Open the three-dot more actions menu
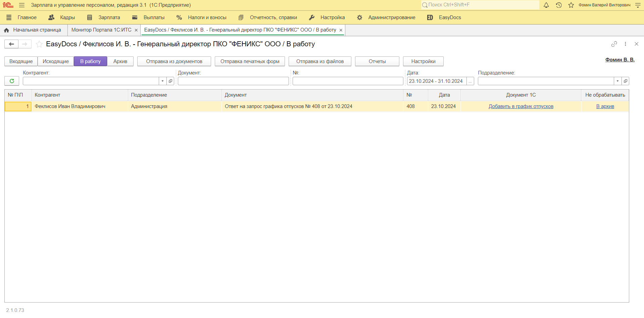 625,44
